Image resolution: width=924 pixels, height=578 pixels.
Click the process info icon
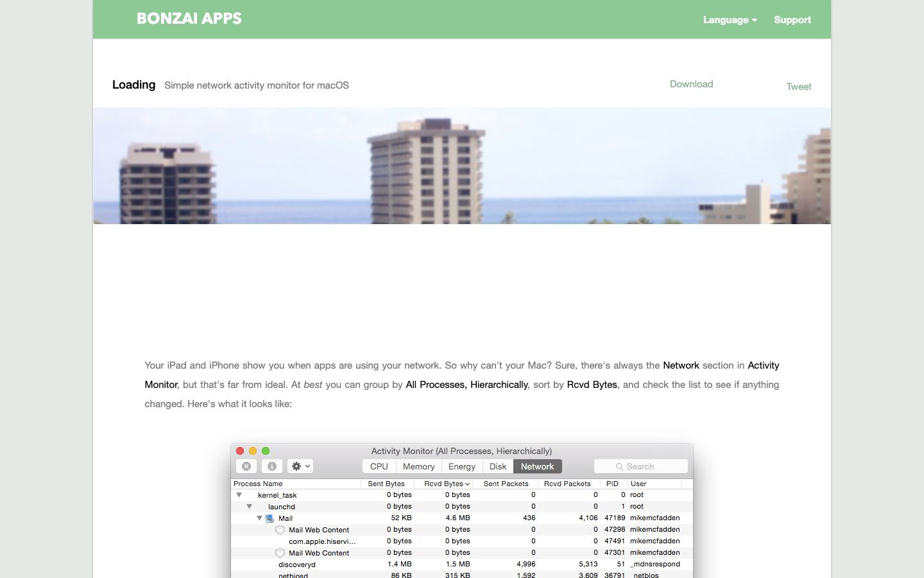click(272, 466)
